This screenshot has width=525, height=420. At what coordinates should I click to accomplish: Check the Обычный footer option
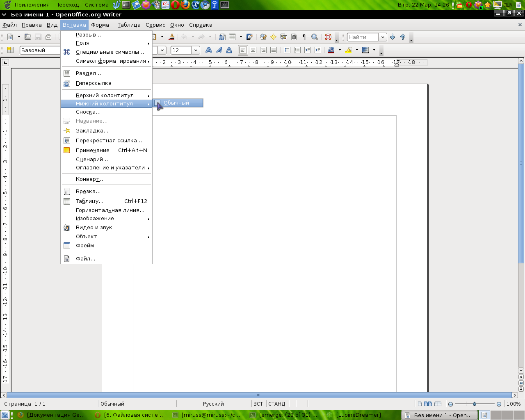(178, 103)
